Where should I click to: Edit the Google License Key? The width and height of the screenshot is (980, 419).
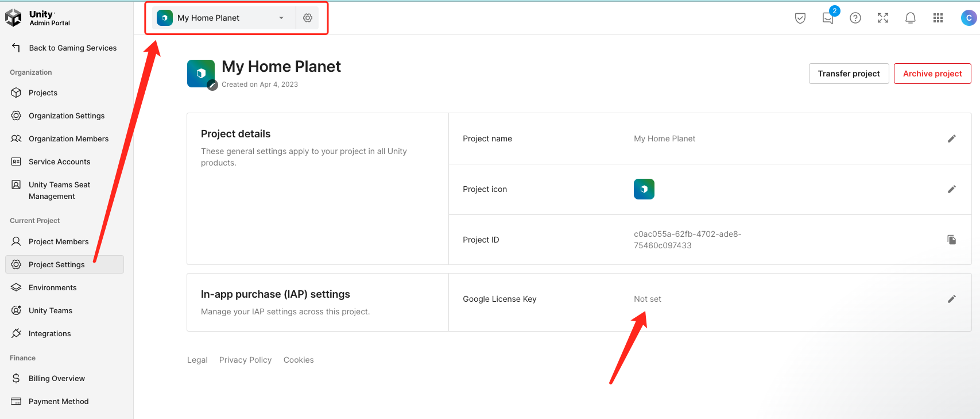(951, 299)
